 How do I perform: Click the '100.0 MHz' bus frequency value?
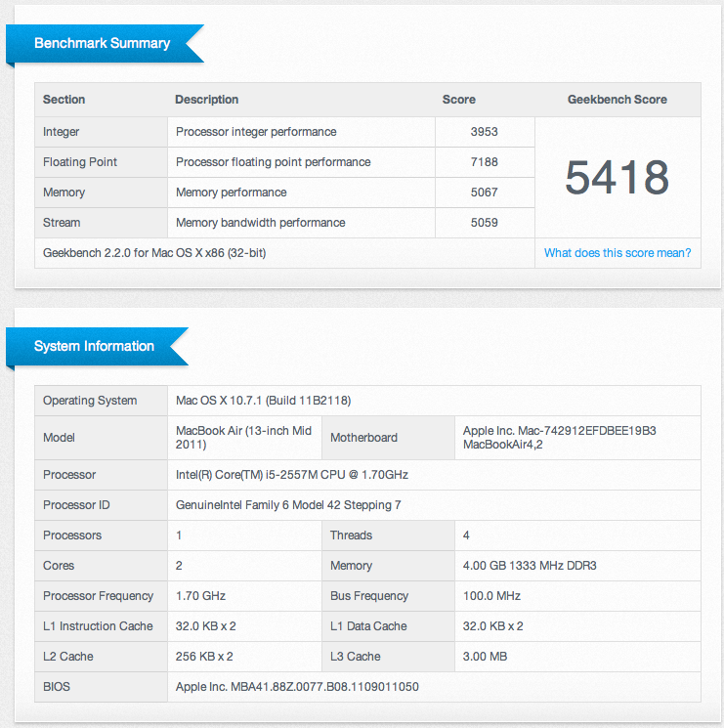[x=491, y=596]
